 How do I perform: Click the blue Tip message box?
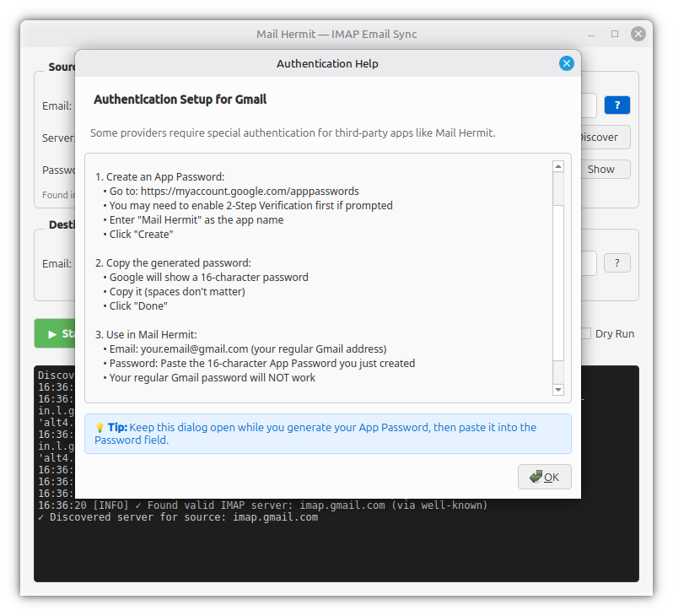(x=328, y=434)
